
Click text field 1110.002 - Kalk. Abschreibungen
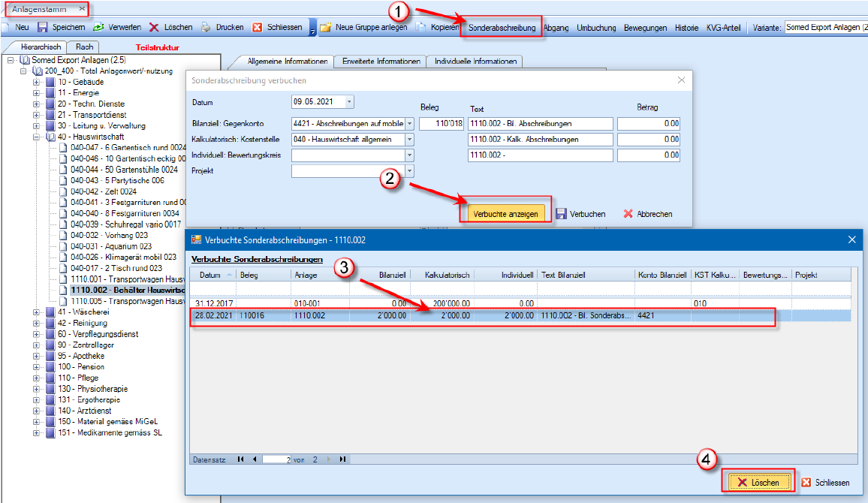pyautogui.click(x=541, y=140)
